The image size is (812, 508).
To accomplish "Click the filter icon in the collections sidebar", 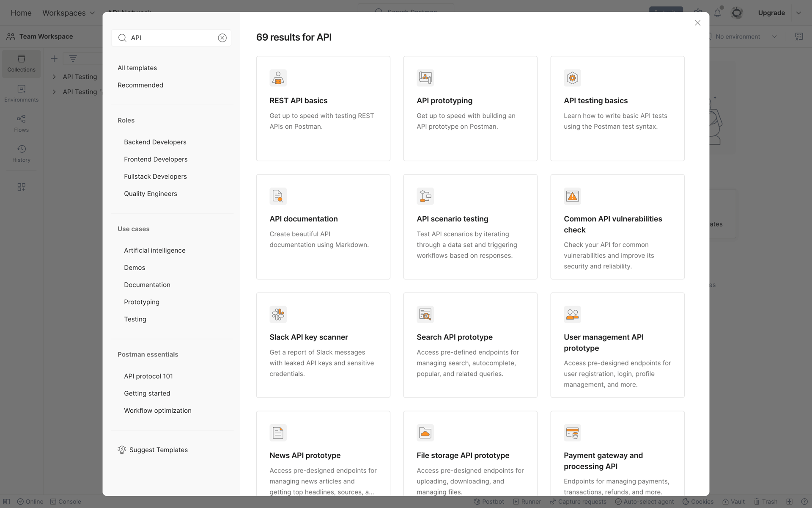I will click(x=73, y=58).
